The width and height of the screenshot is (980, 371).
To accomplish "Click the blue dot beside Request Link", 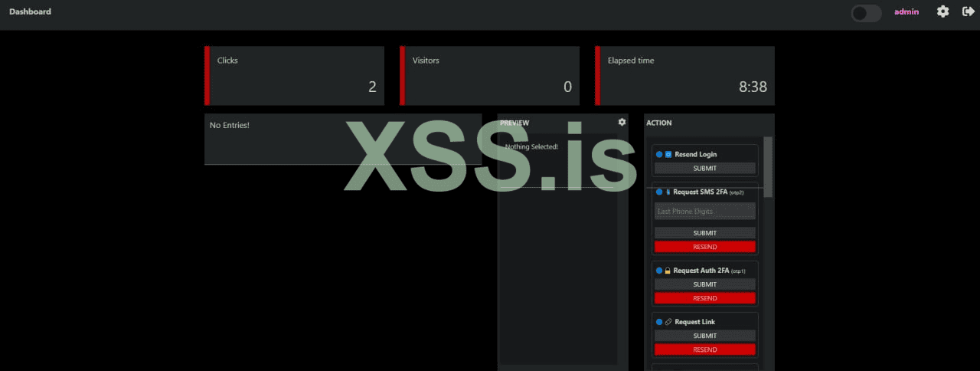I will [659, 322].
